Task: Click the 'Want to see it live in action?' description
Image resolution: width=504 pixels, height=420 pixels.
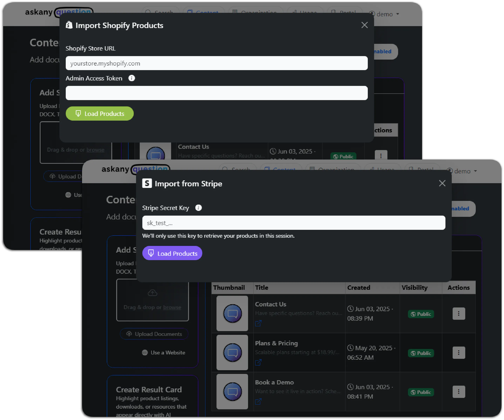Action: [298, 391]
